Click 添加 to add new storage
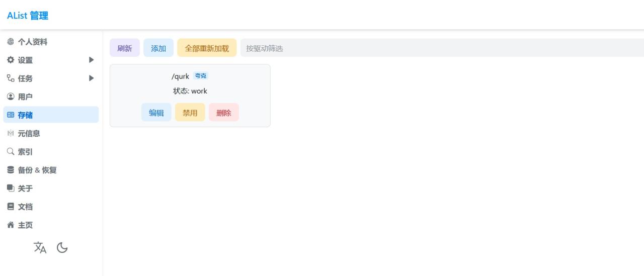Screen dimensions: 644x276 (x=158, y=48)
